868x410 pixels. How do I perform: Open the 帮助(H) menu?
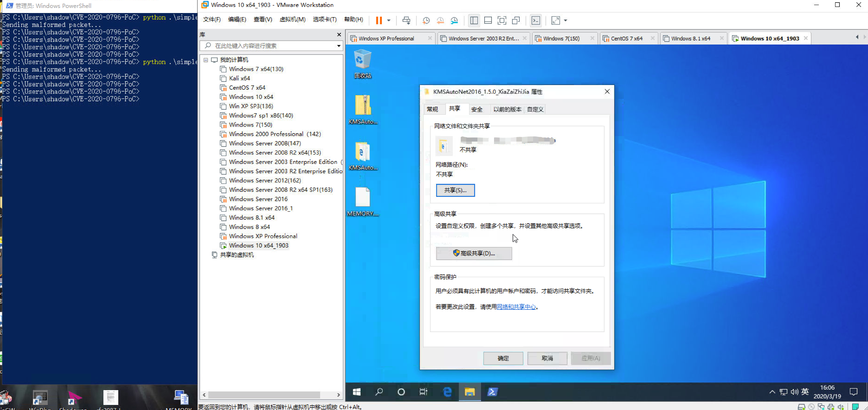(353, 20)
